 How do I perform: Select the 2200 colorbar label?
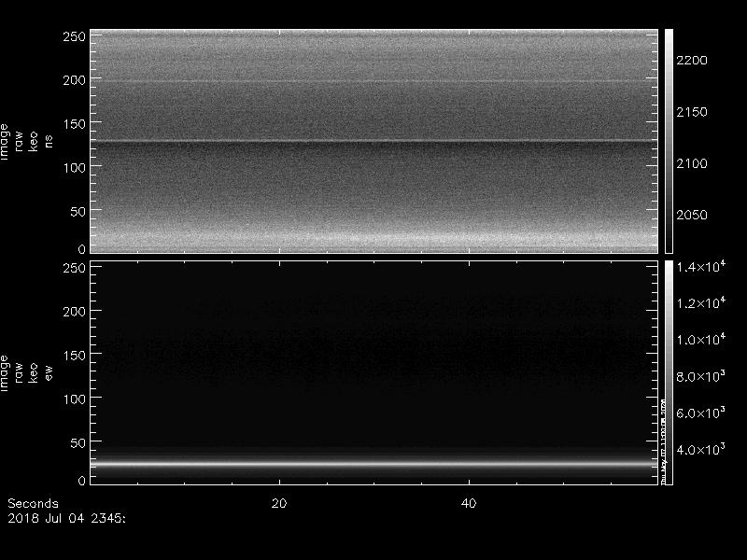click(692, 61)
